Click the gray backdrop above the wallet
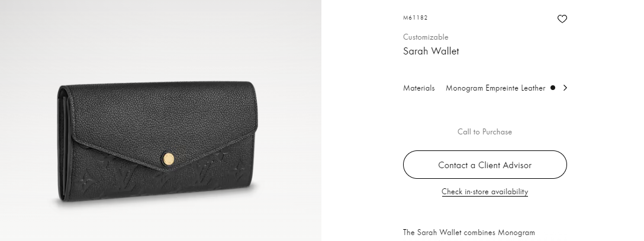This screenshot has width=644, height=241. 160,41
